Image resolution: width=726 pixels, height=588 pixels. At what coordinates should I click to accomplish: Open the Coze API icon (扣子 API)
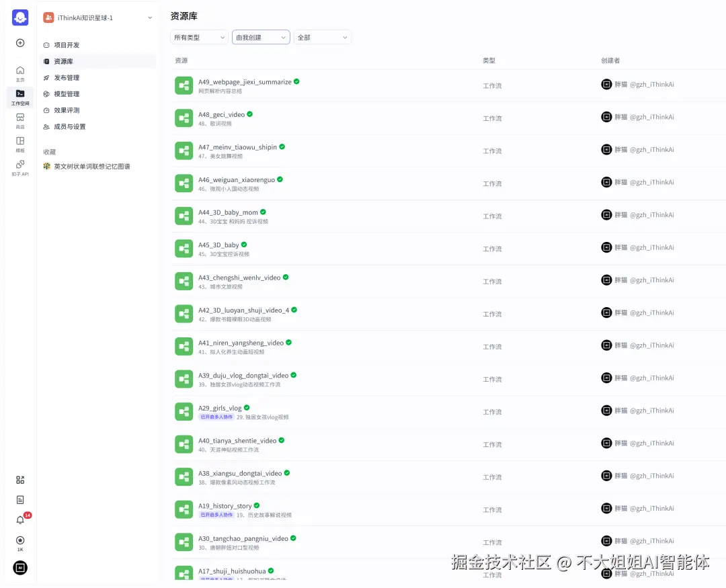click(20, 167)
